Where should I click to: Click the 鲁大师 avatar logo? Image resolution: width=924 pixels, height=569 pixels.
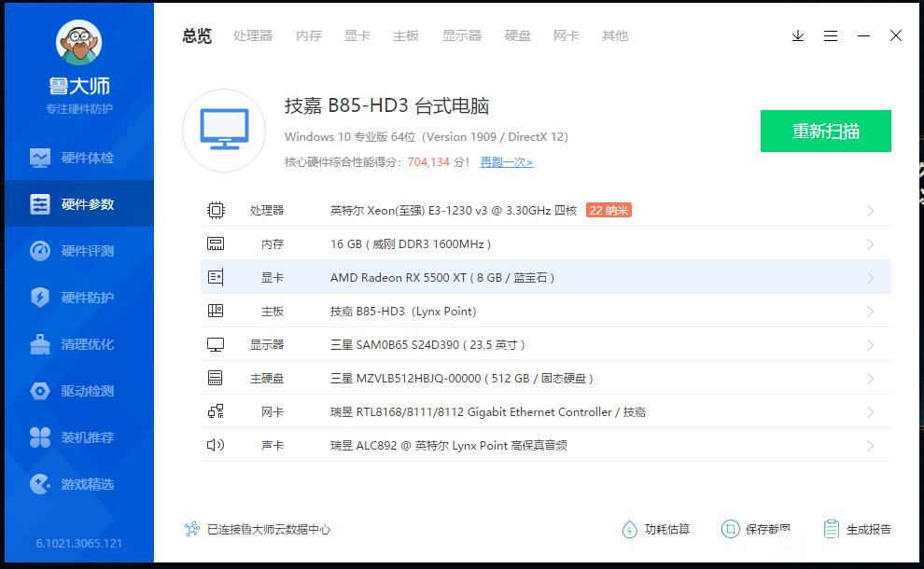(79, 42)
